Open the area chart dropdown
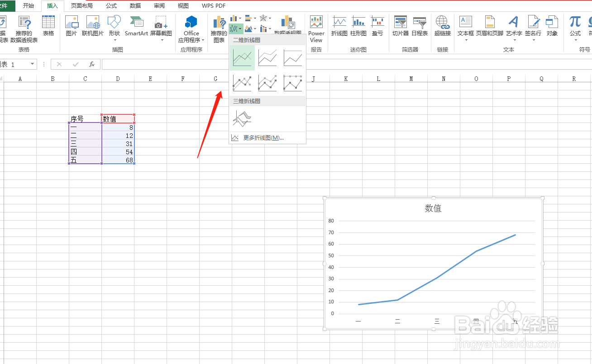Viewport: 592px width, 364px height. tap(251, 28)
